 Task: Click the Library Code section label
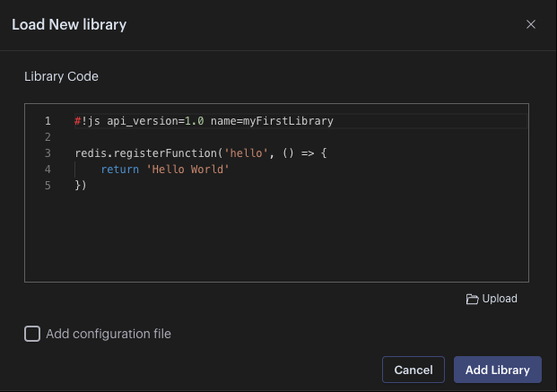pos(61,77)
